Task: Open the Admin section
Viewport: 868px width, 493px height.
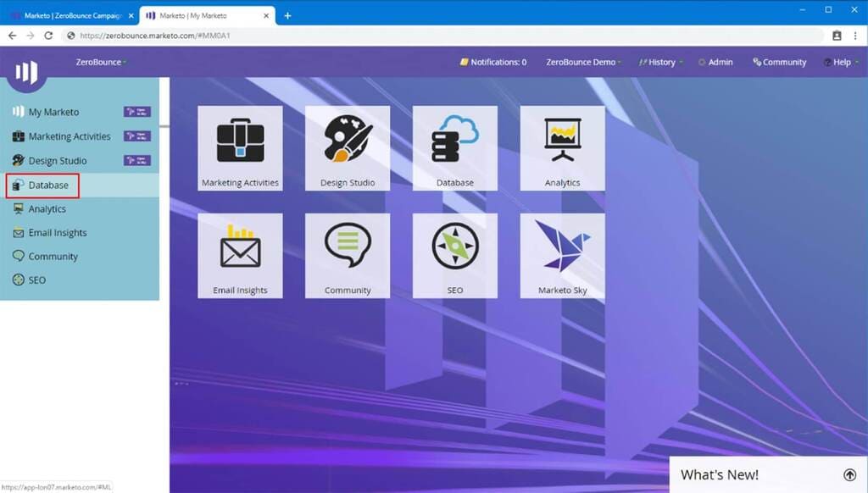Action: (715, 62)
